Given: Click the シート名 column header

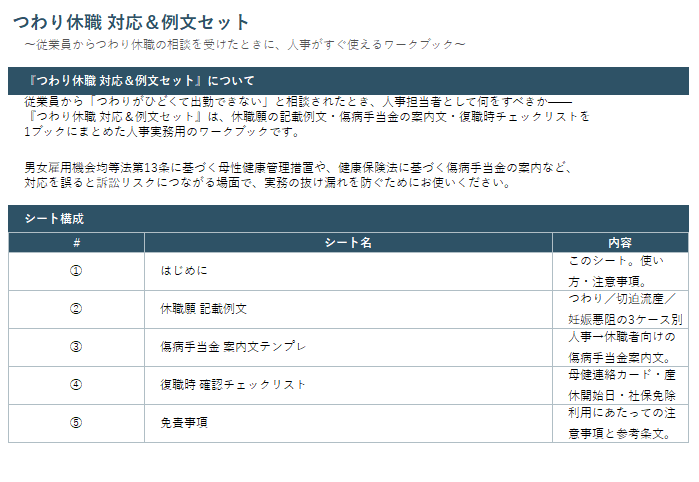Looking at the screenshot, I should coord(348,243).
